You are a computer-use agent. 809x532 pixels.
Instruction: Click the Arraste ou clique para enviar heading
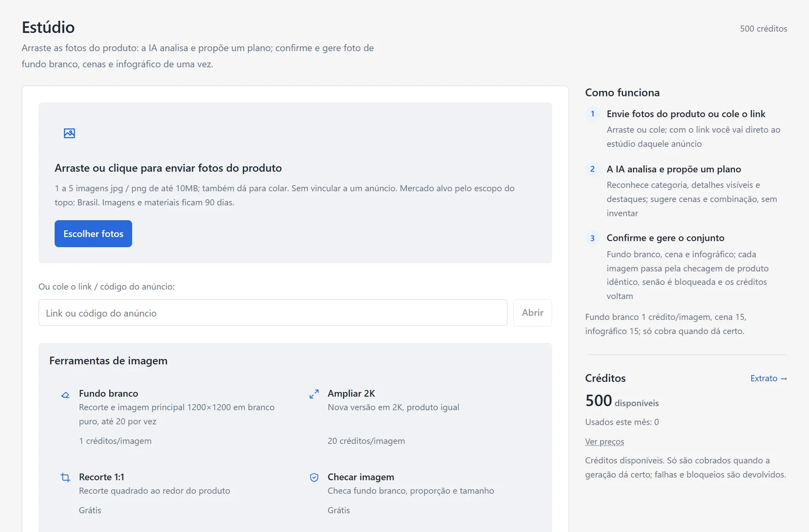click(168, 168)
